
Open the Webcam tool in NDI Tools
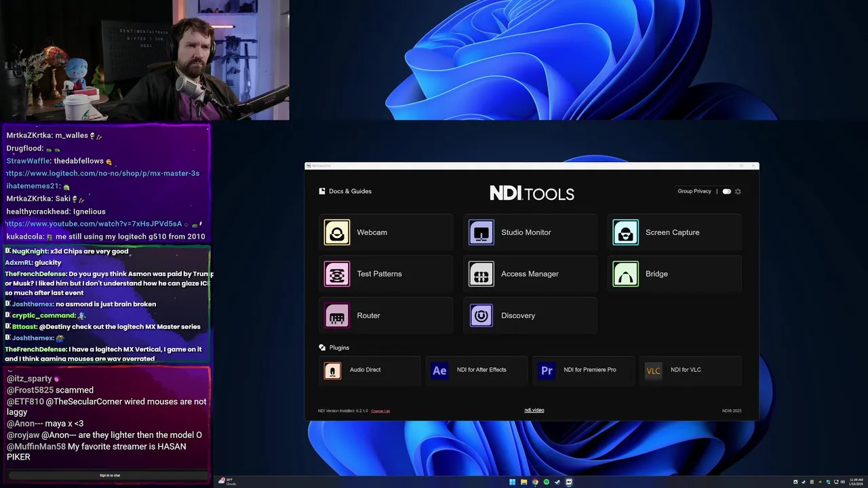click(386, 232)
